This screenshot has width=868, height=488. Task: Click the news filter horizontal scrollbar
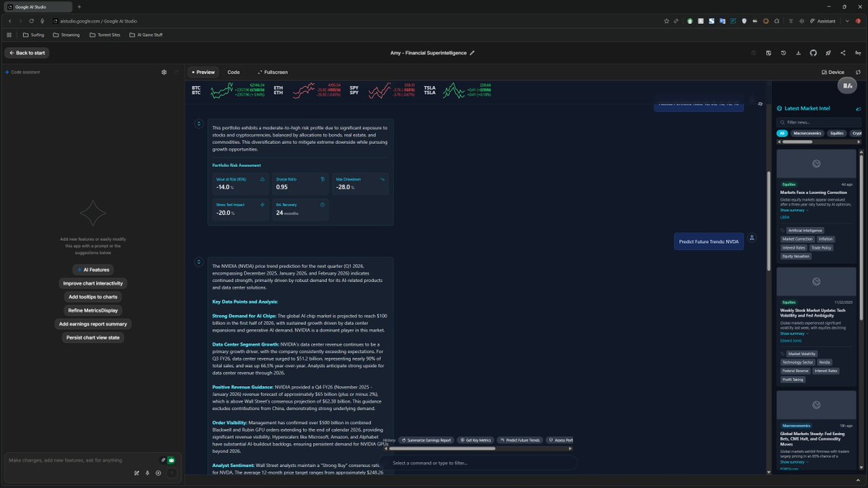[x=798, y=142]
